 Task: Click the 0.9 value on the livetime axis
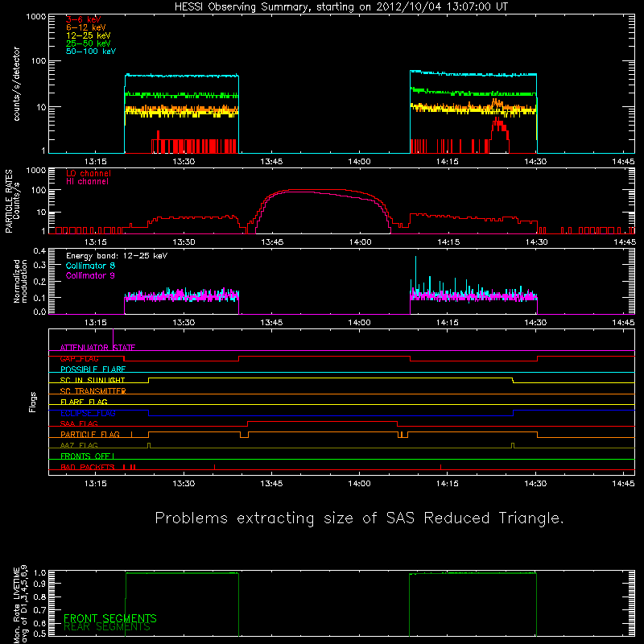point(39,584)
